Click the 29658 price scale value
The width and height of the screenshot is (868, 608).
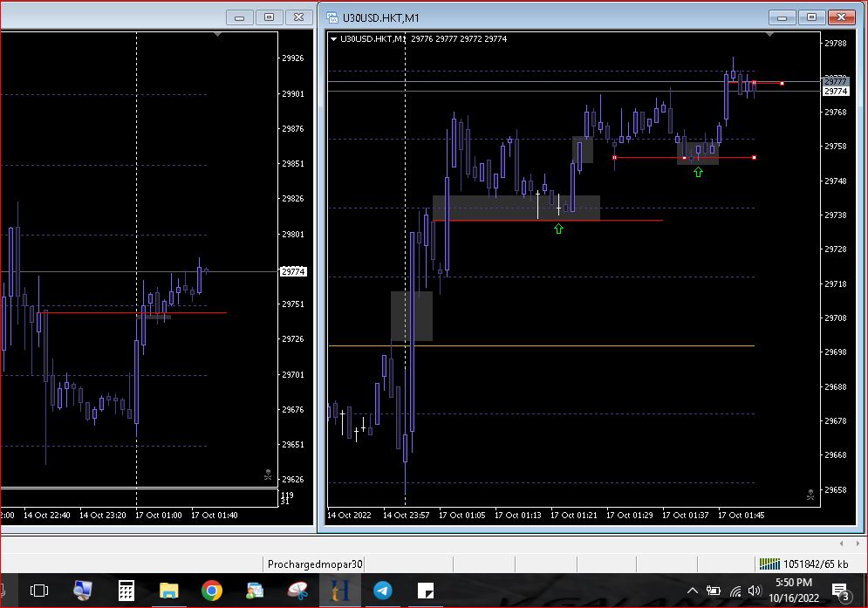pyautogui.click(x=836, y=489)
